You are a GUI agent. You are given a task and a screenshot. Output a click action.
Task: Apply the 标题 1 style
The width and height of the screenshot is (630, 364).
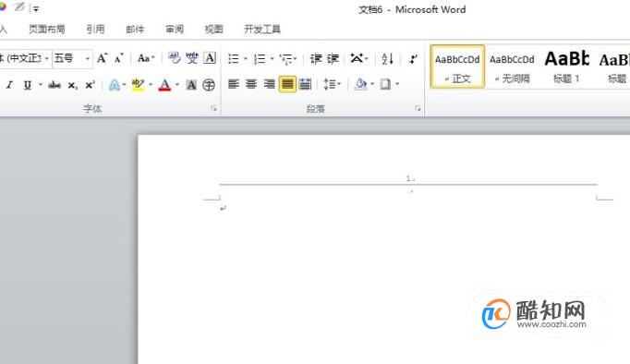[566, 67]
